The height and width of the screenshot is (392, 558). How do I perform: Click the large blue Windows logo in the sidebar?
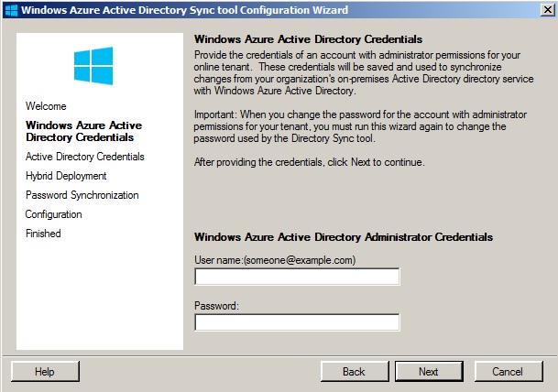pos(93,66)
